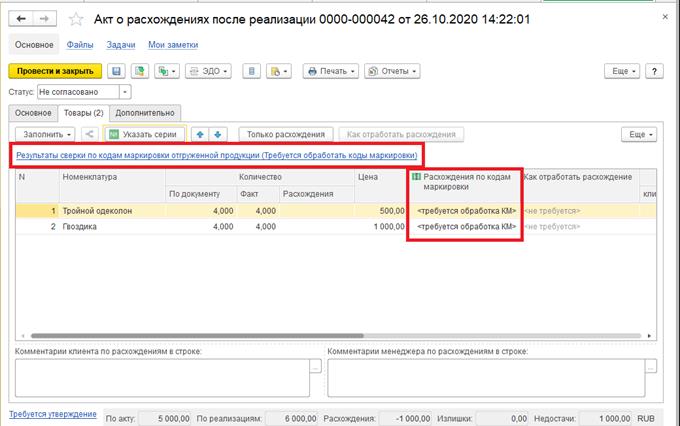
Task: Click the Номенклатура column header
Action: 112,186
